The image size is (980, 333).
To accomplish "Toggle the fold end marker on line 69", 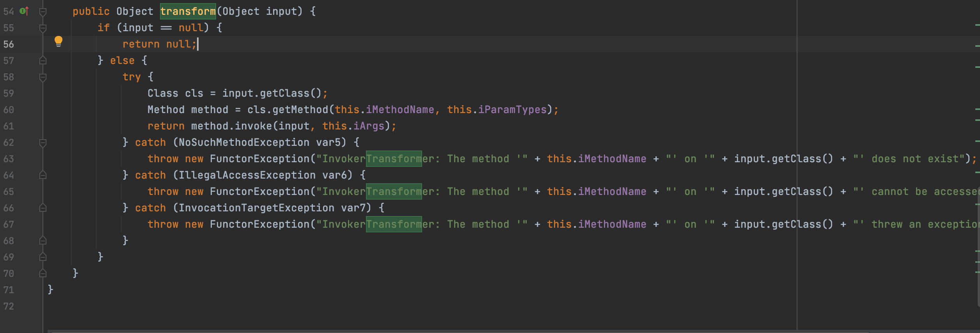I will click(x=43, y=257).
